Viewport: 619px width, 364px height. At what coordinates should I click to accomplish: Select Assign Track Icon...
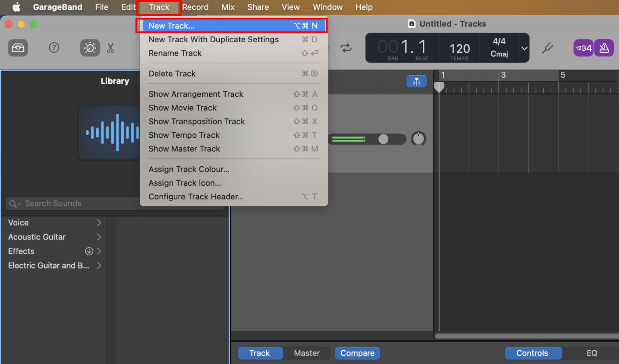point(234,183)
